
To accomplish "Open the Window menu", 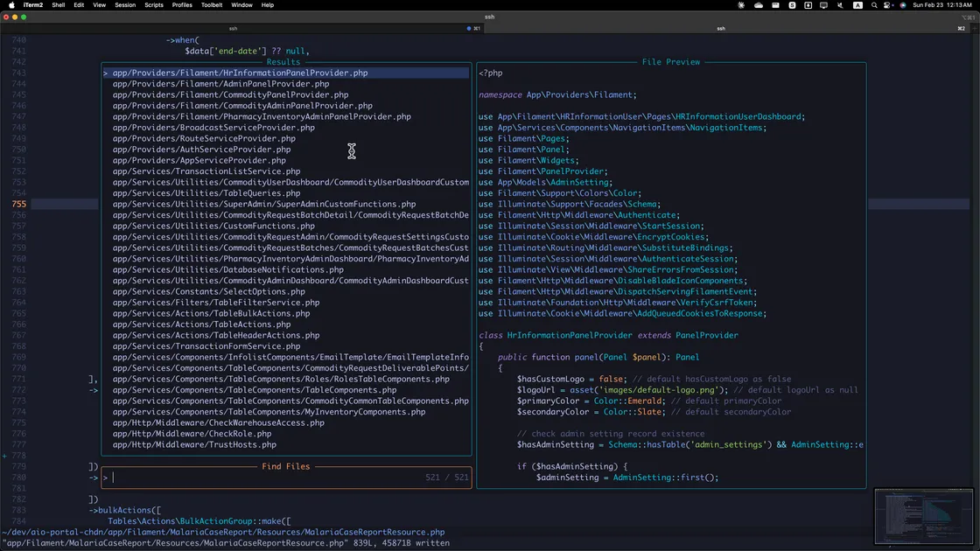I will pos(241,5).
